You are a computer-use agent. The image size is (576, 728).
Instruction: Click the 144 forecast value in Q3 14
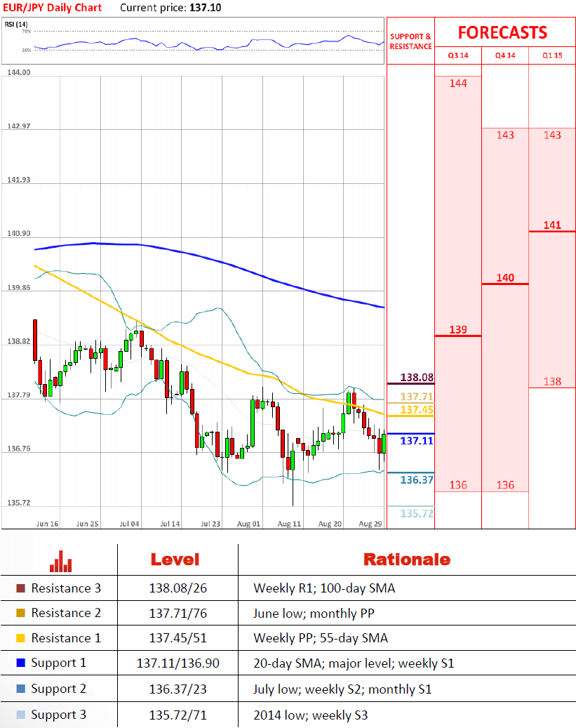(458, 84)
